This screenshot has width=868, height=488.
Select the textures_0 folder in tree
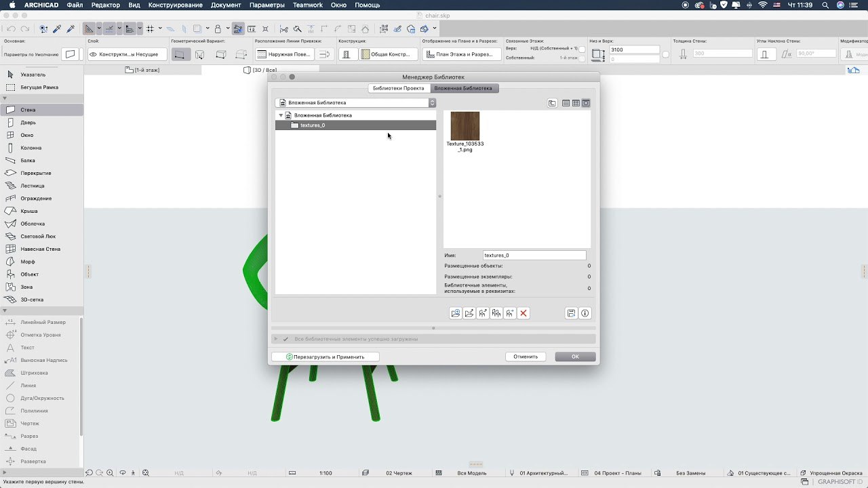(x=355, y=125)
